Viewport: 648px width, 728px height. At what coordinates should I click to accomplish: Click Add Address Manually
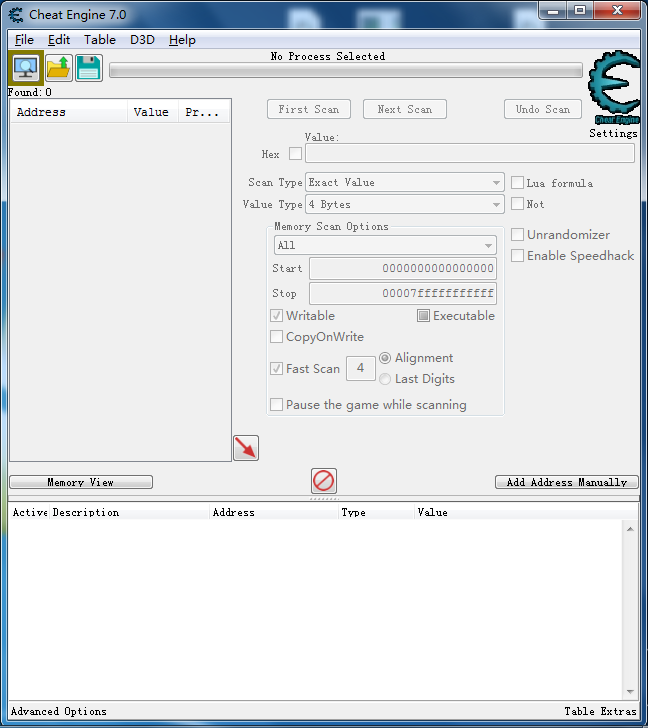pyautogui.click(x=567, y=482)
